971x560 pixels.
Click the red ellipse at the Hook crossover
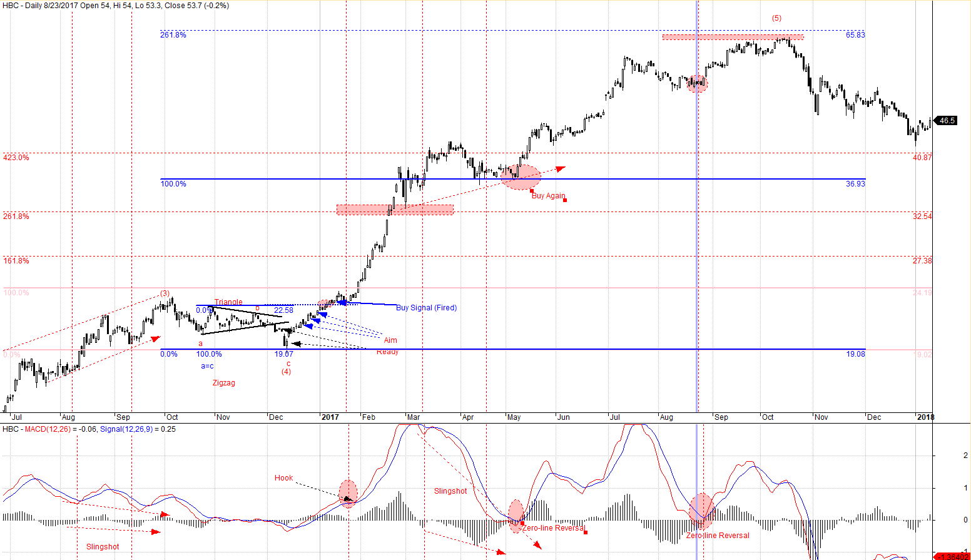(x=348, y=493)
